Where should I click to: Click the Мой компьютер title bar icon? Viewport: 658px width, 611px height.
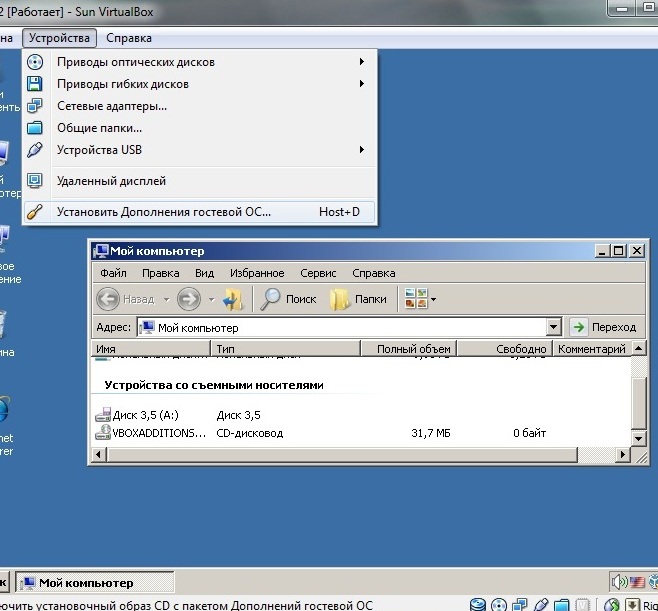(101, 251)
